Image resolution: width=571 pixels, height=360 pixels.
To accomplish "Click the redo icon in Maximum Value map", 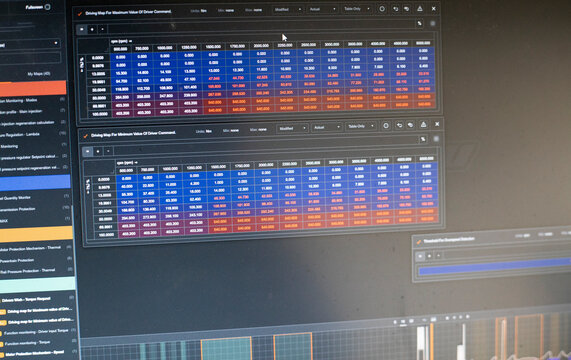I will [406, 8].
